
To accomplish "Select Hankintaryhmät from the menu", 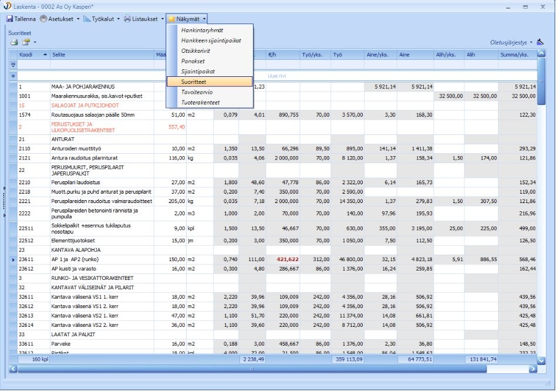I will [x=202, y=30].
